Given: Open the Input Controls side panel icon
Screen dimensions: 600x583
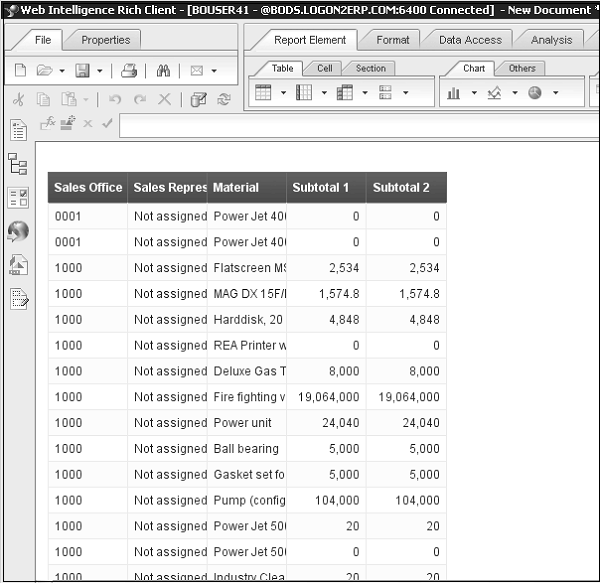Looking at the screenshot, I should 18,197.
